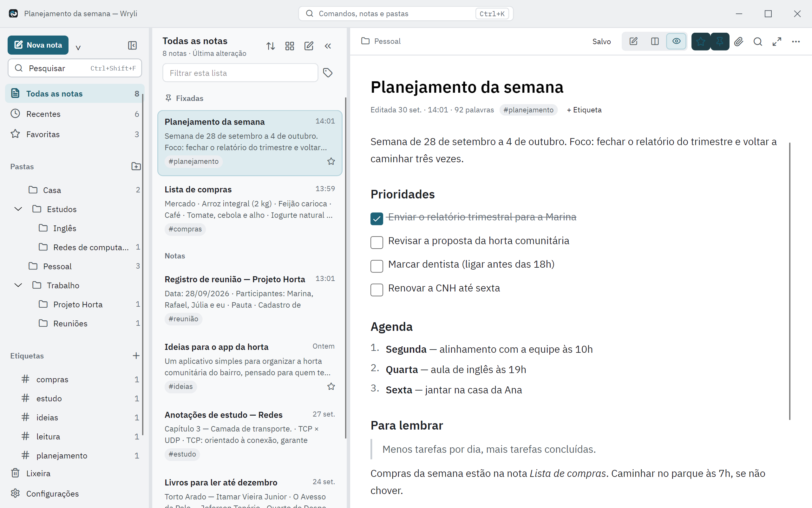Toggle favorite star in note toolbar
This screenshot has width=812, height=508.
pos(701,42)
